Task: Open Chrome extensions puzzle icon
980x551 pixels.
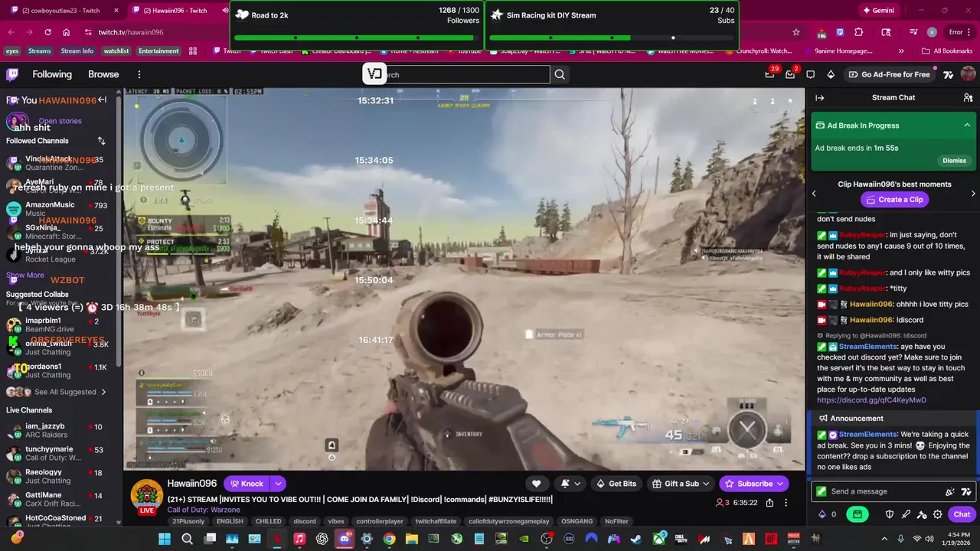Action: pos(859,32)
